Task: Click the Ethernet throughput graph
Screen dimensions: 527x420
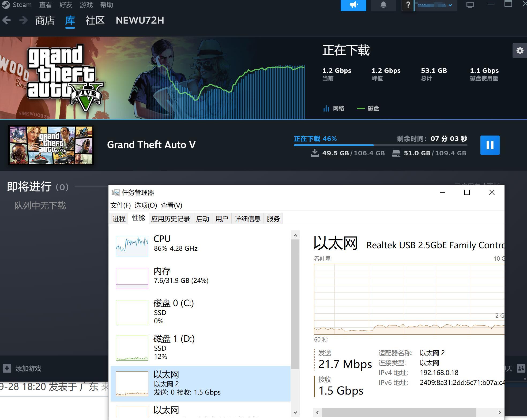Action: [409, 299]
